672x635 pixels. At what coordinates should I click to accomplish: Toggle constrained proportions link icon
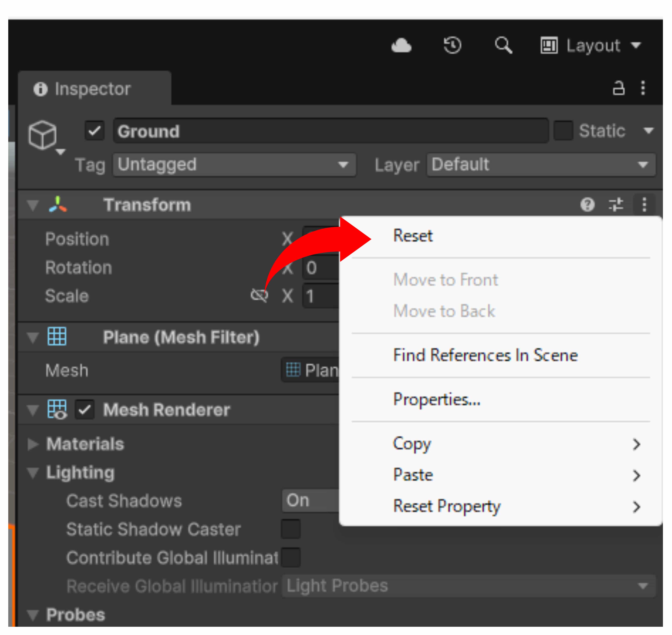point(259,295)
